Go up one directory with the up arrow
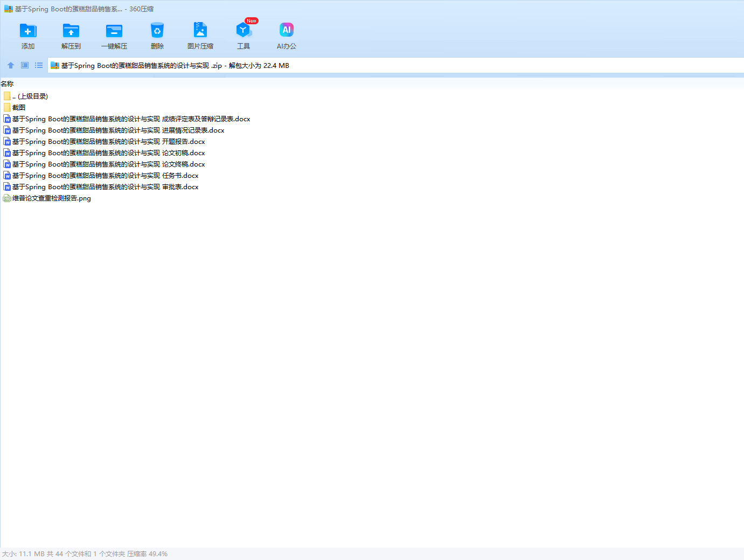744x560 pixels. pos(11,65)
